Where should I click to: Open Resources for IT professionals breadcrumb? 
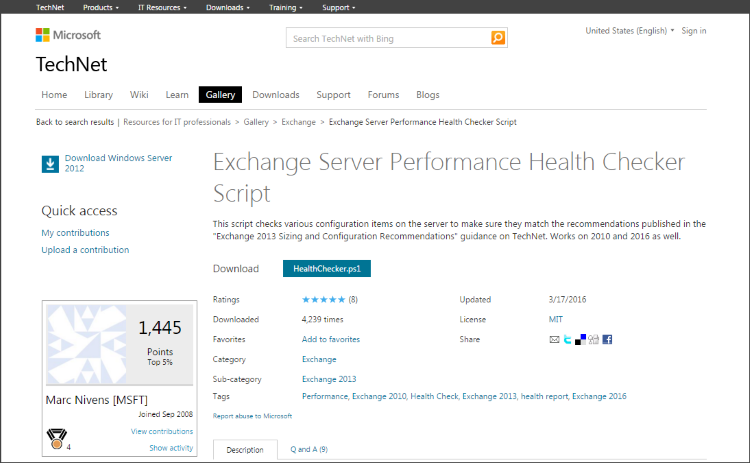click(x=177, y=122)
